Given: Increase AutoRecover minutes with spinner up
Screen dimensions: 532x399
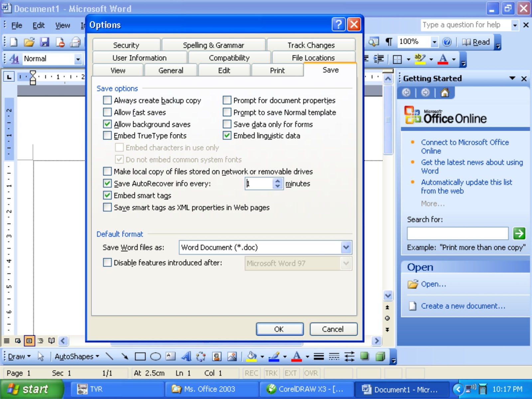Looking at the screenshot, I should pyautogui.click(x=278, y=181).
